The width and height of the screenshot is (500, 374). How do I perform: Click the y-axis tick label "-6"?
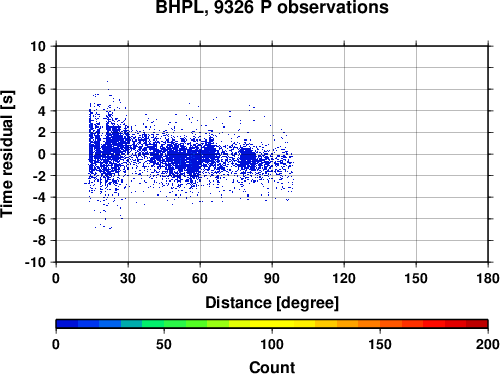click(39, 219)
